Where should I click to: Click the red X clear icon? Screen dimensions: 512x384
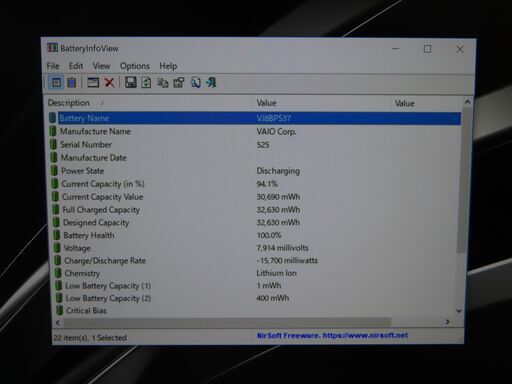[x=109, y=82]
